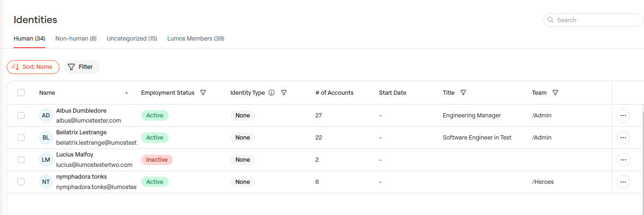
Task: Open the Sort: Name button
Action: point(33,67)
